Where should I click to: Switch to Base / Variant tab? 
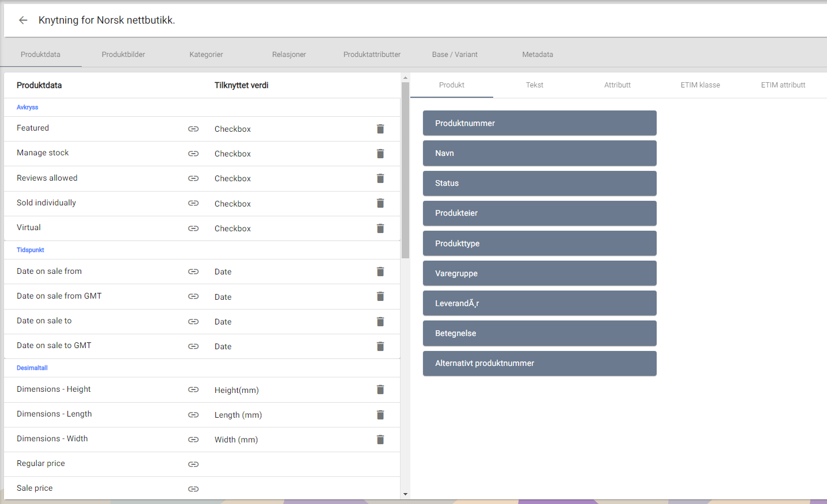455,55
